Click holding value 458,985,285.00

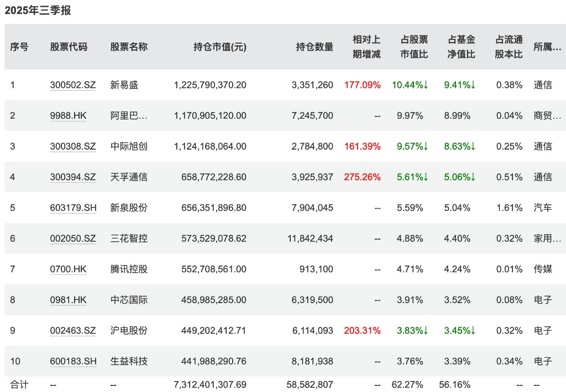pyautogui.click(x=214, y=300)
